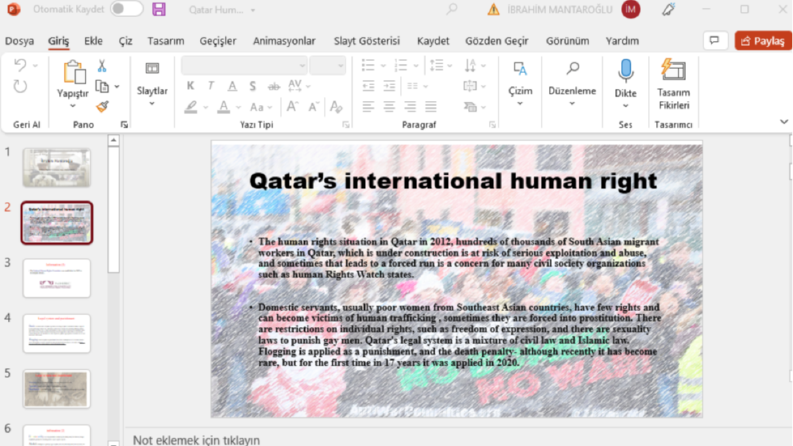Decrease font size with smaller A

(x=314, y=107)
